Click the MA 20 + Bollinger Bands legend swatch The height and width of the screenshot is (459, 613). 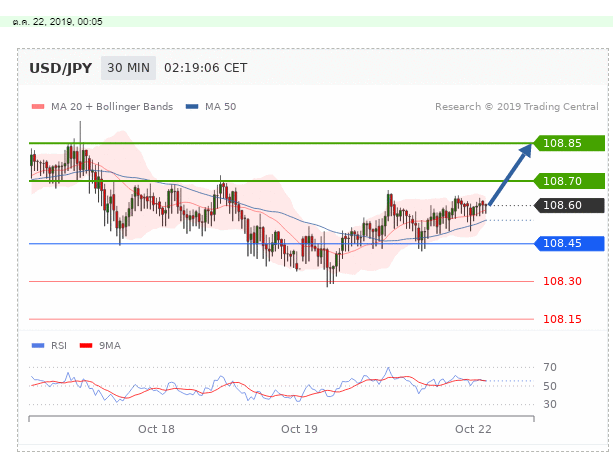pos(38,107)
